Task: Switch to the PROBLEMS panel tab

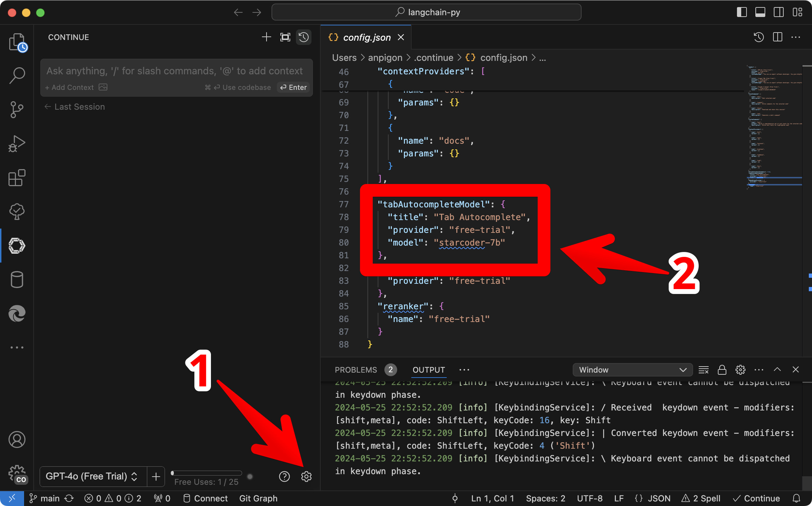Action: pos(356,370)
